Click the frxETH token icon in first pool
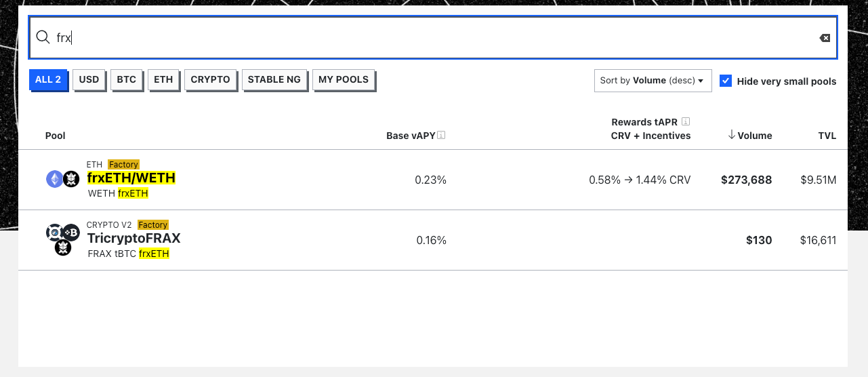868x377 pixels. [71, 179]
